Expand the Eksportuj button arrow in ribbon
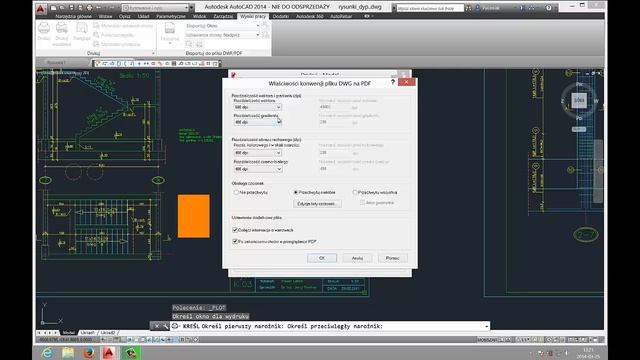640x360 pixels. pos(170,42)
